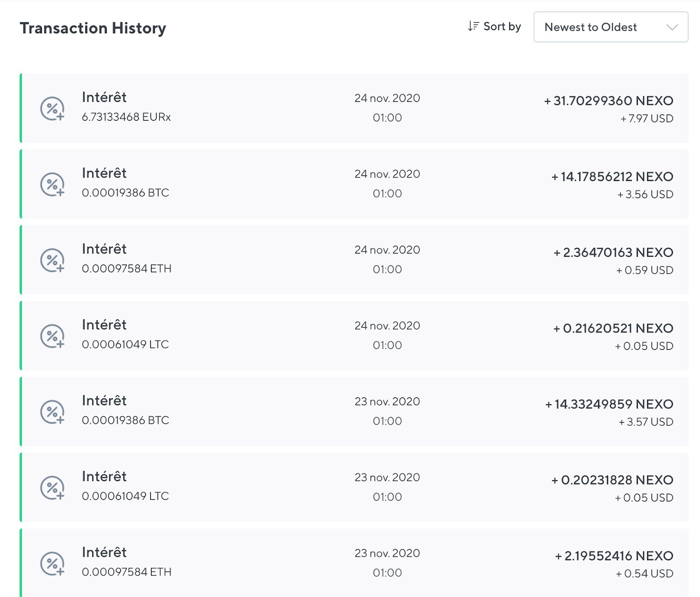
Task: Click the interest icon for 24 nov BTC row
Action: tap(52, 184)
